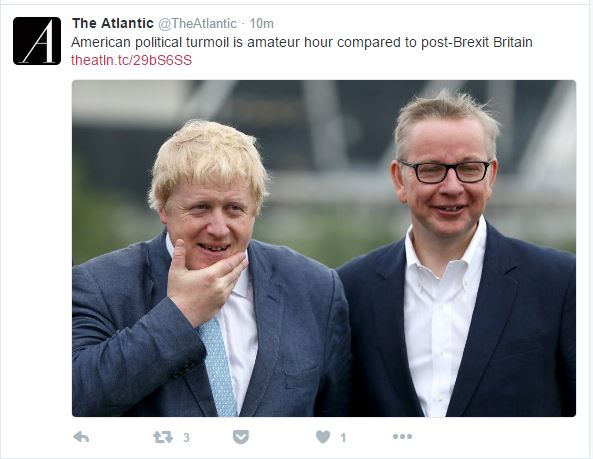
Task: Like the tweet with heart icon
Action: point(323,437)
